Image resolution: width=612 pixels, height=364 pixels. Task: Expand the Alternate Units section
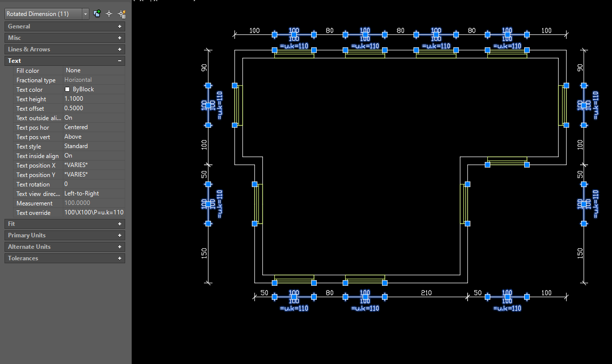click(65, 247)
